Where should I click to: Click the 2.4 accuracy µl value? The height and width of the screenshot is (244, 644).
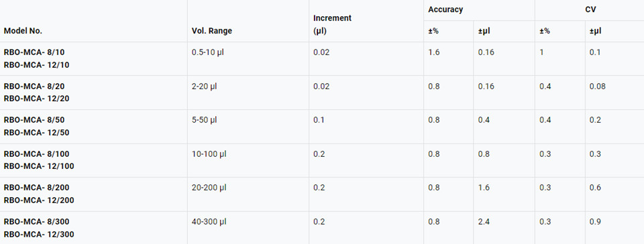(x=484, y=222)
